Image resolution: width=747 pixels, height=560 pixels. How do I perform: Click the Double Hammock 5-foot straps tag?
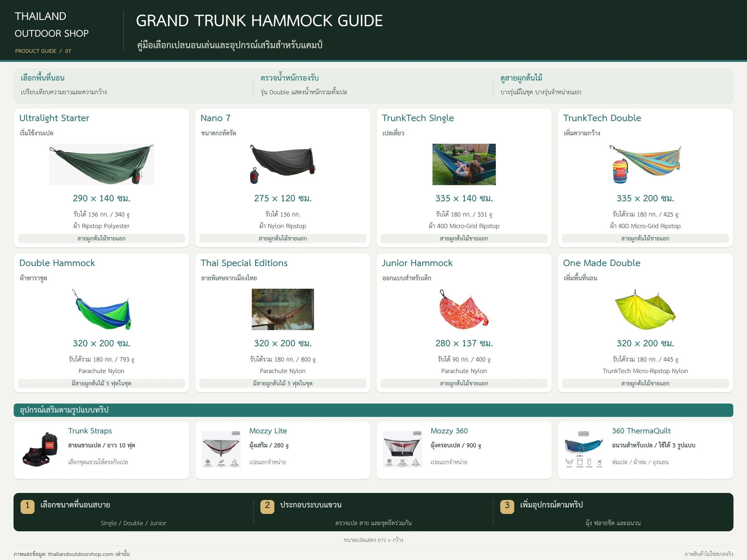point(101,383)
